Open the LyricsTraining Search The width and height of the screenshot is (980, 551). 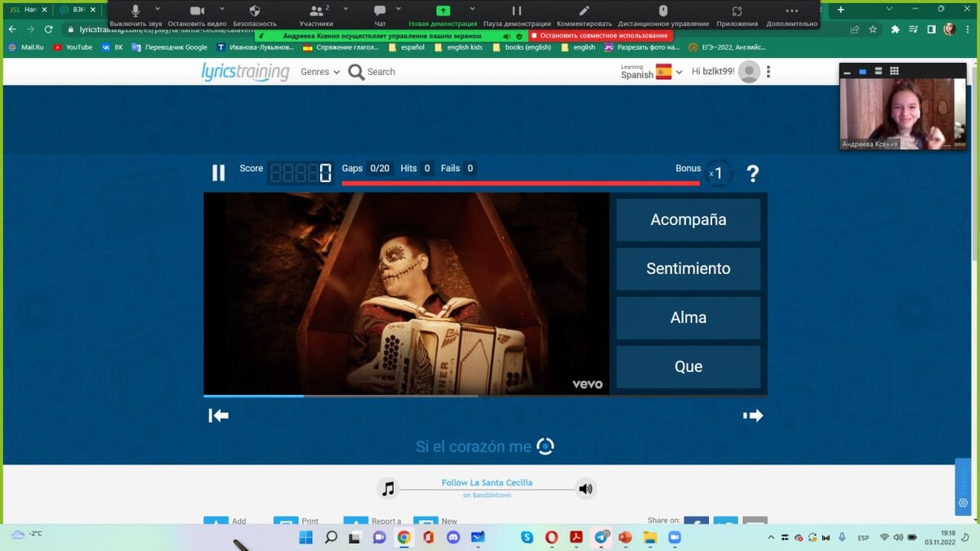pos(372,72)
